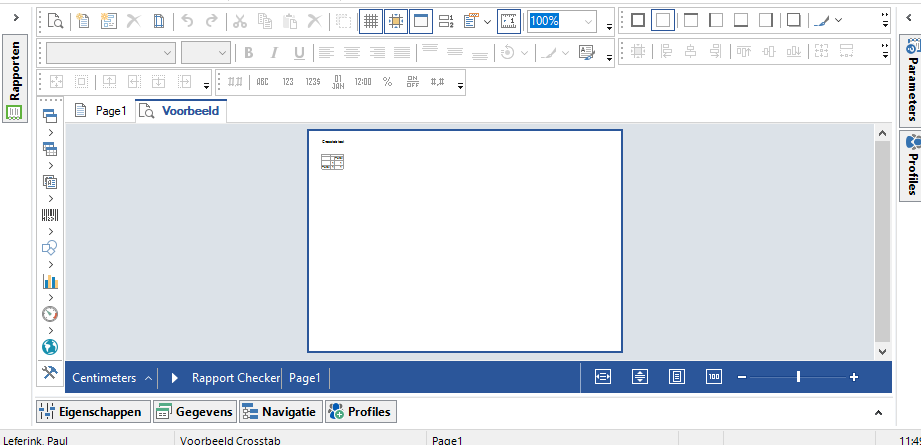Add a new report page
Screen dimensions: 921x445
[x=83, y=21]
